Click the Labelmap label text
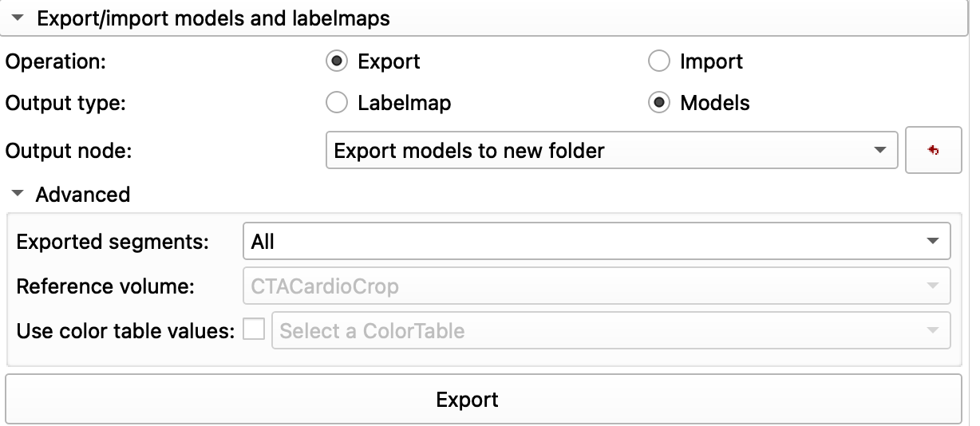Screen dimensions: 980x426 click(x=405, y=103)
